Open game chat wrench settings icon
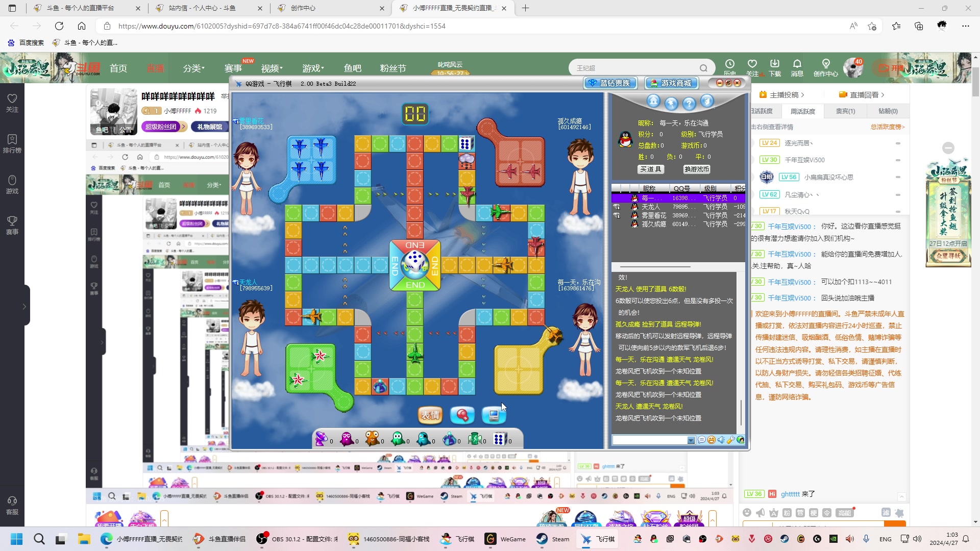This screenshot has width=980, height=551. [731, 440]
